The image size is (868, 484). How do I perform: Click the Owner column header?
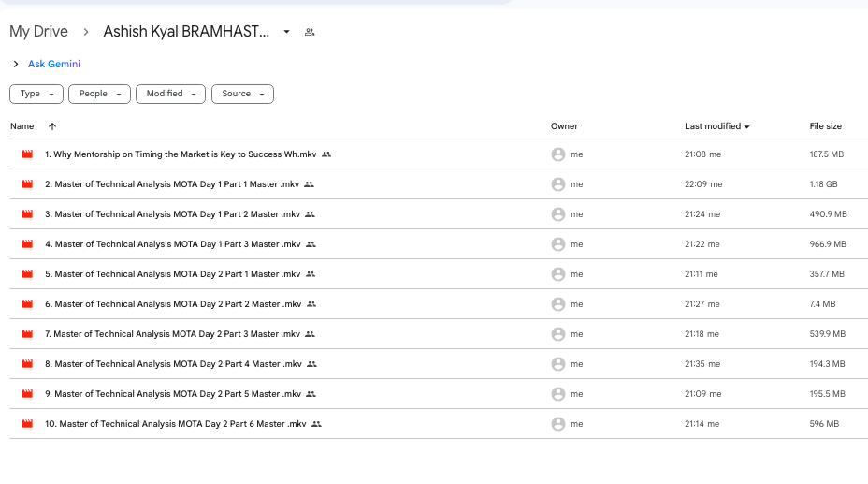point(564,126)
